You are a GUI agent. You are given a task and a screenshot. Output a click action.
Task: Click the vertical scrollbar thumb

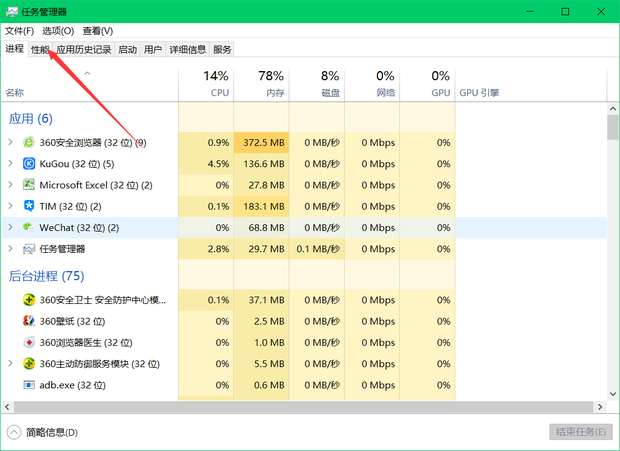pyautogui.click(x=613, y=127)
